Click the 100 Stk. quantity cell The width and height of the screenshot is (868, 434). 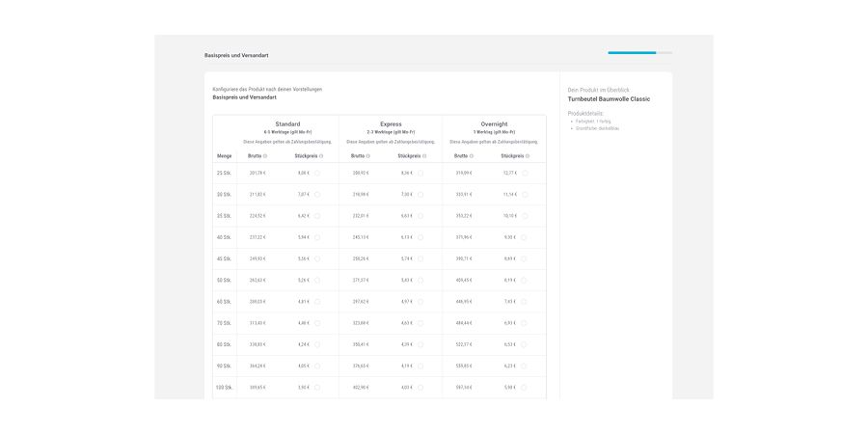pos(226,388)
